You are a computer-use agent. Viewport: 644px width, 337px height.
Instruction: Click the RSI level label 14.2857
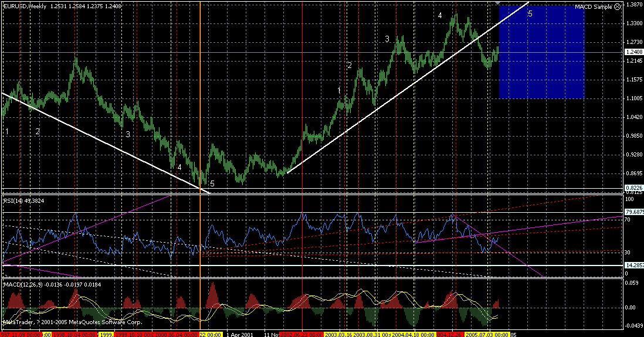pyautogui.click(x=633, y=265)
